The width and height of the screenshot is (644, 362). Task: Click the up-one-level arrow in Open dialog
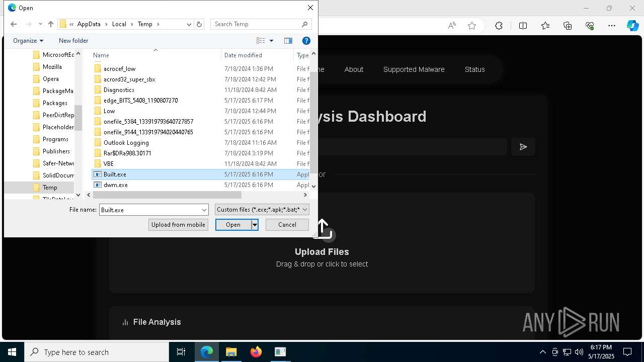point(51,24)
